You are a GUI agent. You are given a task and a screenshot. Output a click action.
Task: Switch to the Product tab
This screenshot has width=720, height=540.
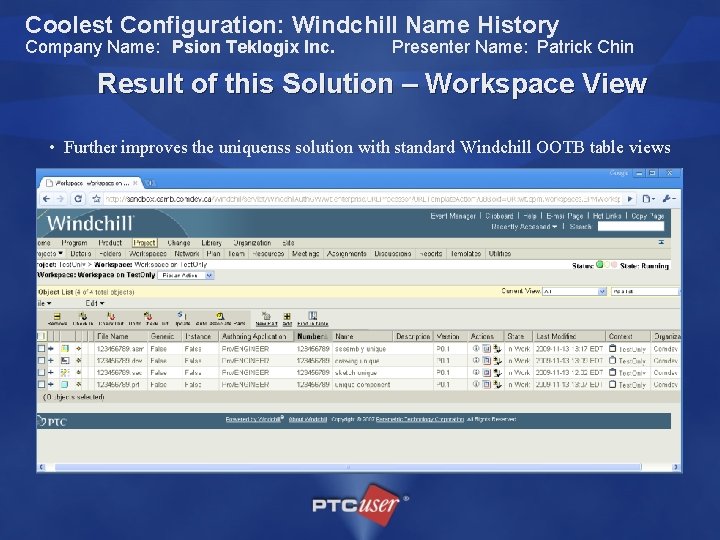[110, 242]
